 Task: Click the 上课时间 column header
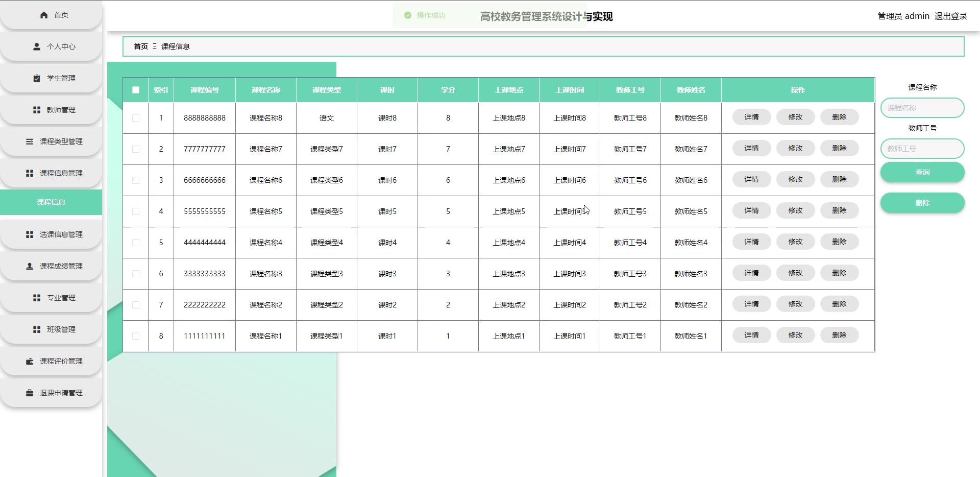[570, 90]
